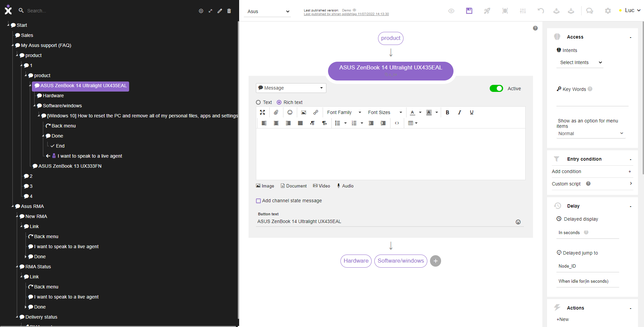Click the Audio attachment option
This screenshot has height=327, width=644.
click(x=345, y=186)
